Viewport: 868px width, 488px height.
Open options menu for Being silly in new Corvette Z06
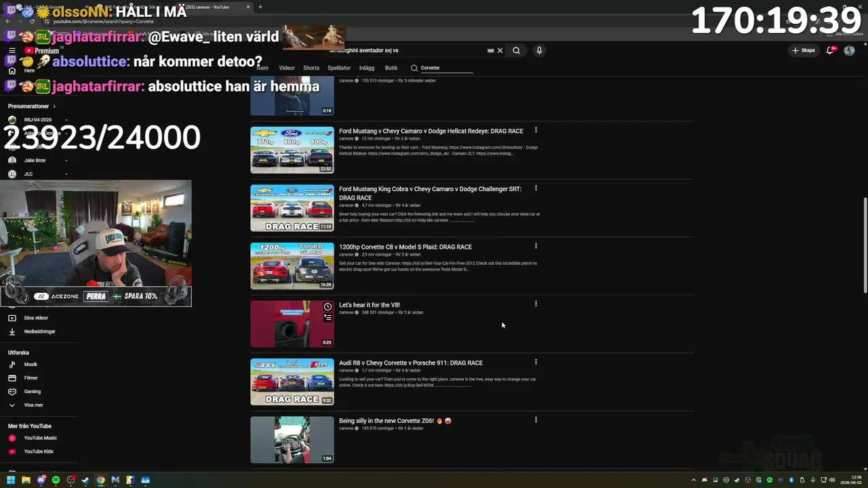(536, 420)
